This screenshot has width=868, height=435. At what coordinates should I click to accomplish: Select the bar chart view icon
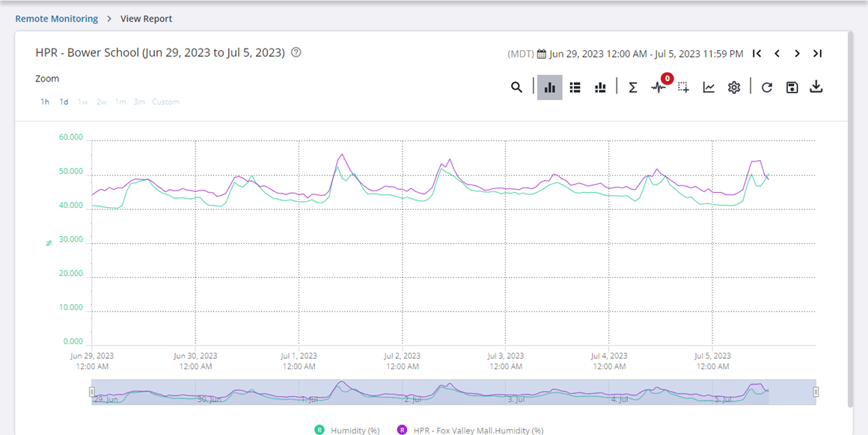tap(550, 87)
